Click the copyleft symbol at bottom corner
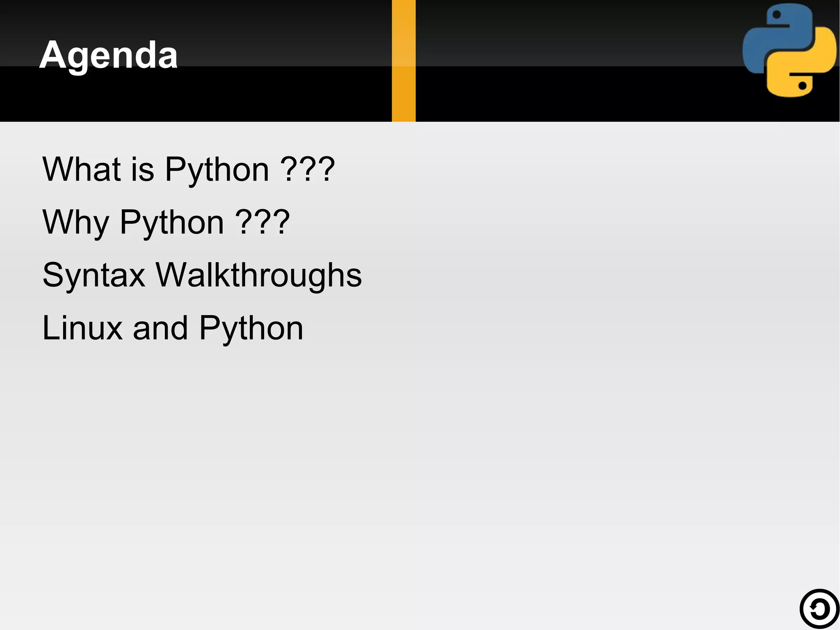Image resolution: width=840 pixels, height=630 pixels. (x=819, y=609)
